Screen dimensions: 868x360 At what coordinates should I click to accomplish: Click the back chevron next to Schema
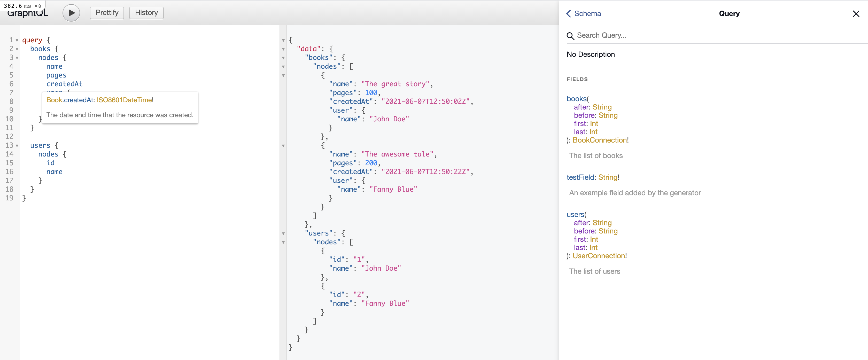[568, 13]
